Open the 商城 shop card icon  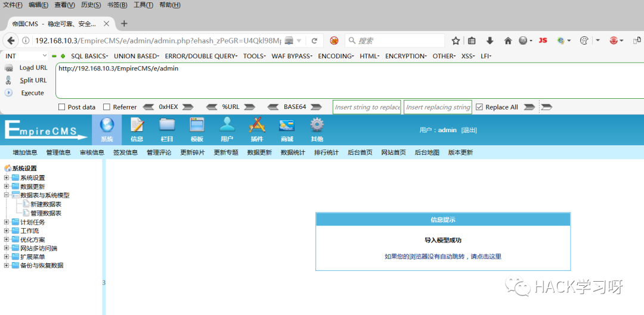pos(287,130)
